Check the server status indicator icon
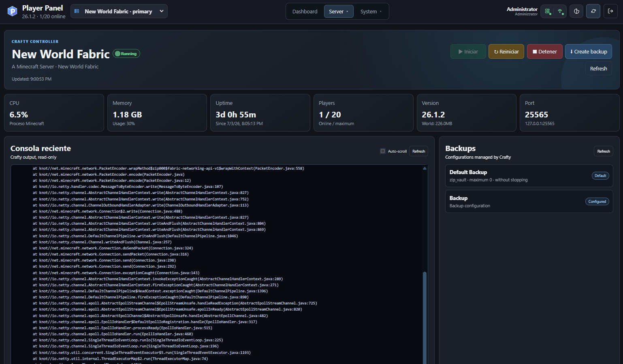The height and width of the screenshot is (364, 623). point(548,11)
